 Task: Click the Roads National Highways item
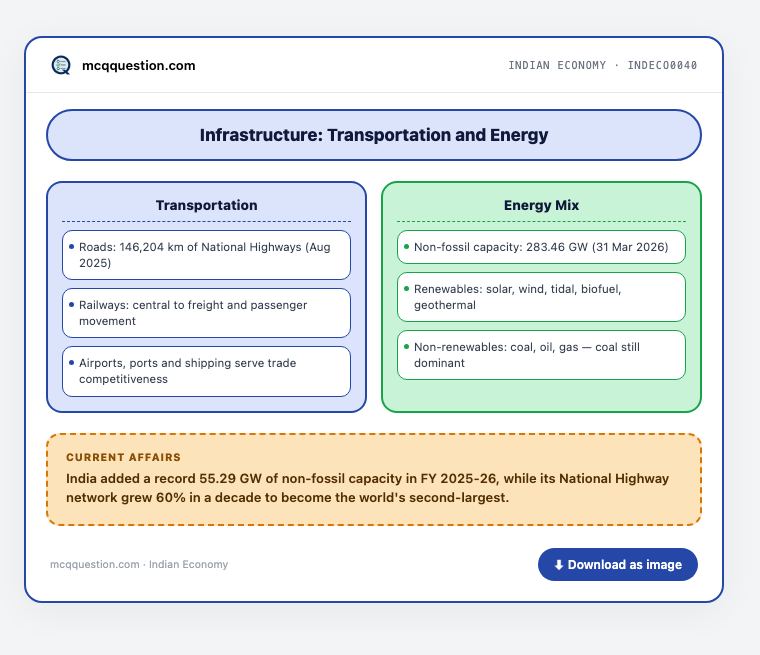point(206,255)
